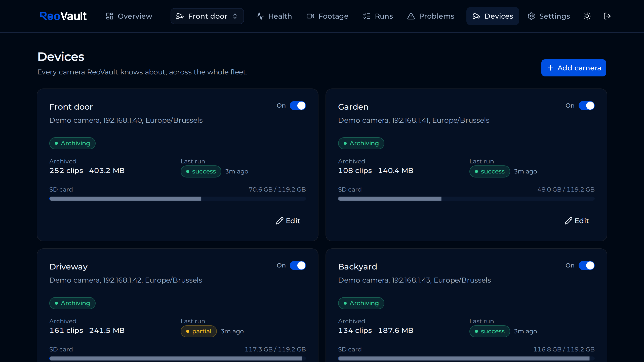Viewport: 644px width, 362px height.
Task: Click the Garden IP address description
Action: coord(414,120)
